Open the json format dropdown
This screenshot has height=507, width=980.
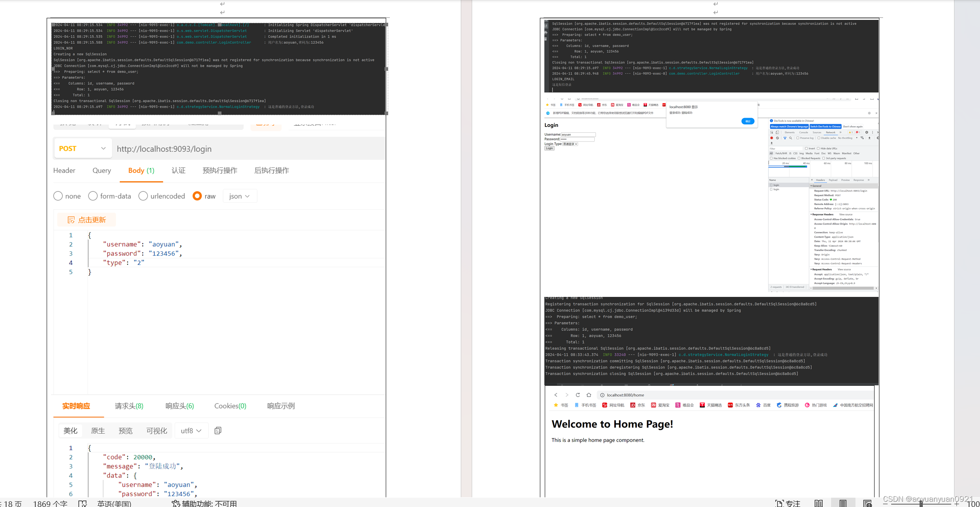click(240, 196)
